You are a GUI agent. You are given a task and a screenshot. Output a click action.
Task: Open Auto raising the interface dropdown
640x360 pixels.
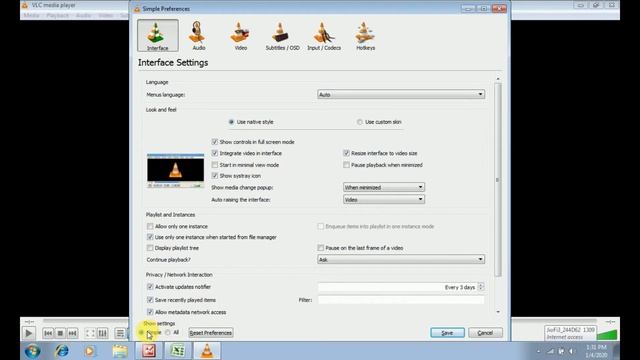pos(384,200)
